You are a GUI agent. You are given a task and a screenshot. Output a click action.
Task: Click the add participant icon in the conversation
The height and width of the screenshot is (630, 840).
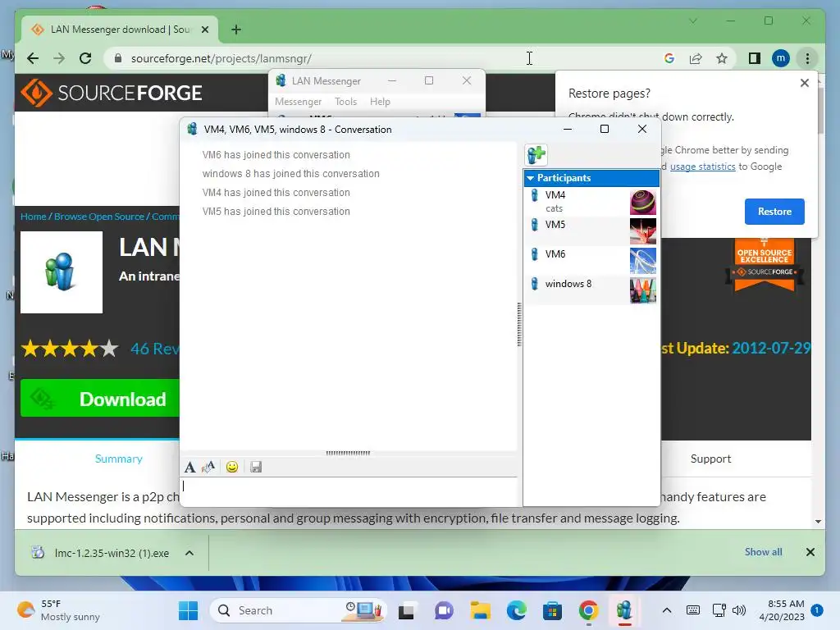(x=536, y=155)
